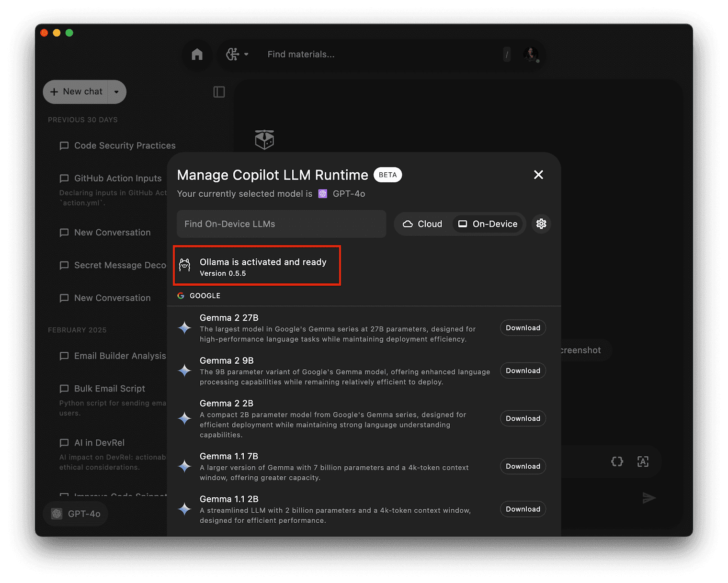Download the Gemma 2 9B model
Image resolution: width=728 pixels, height=583 pixels.
point(523,370)
